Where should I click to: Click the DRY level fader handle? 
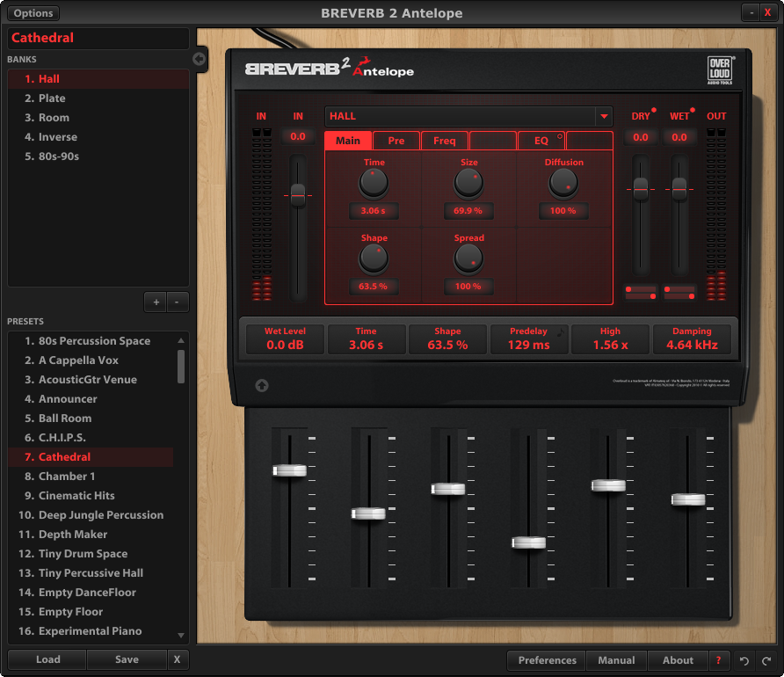(x=641, y=190)
